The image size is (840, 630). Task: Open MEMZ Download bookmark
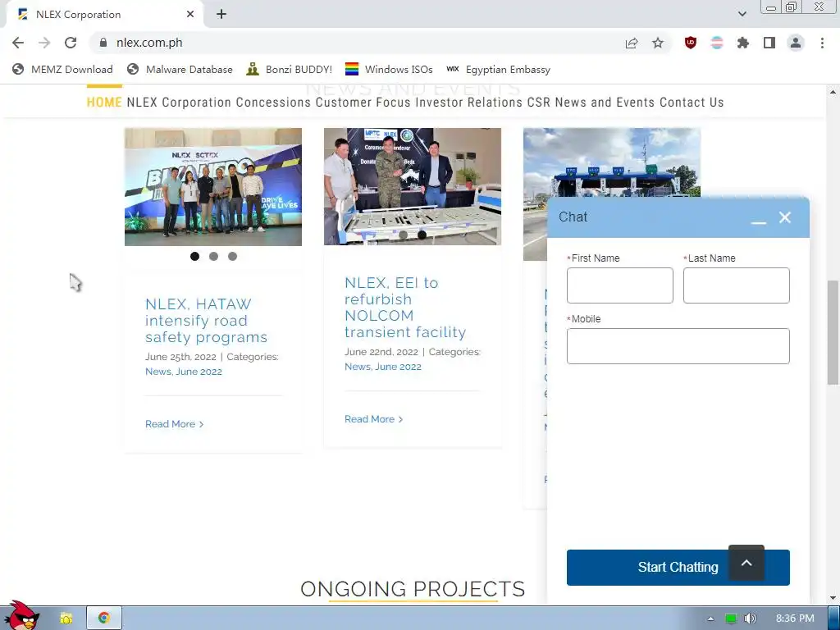coord(62,69)
